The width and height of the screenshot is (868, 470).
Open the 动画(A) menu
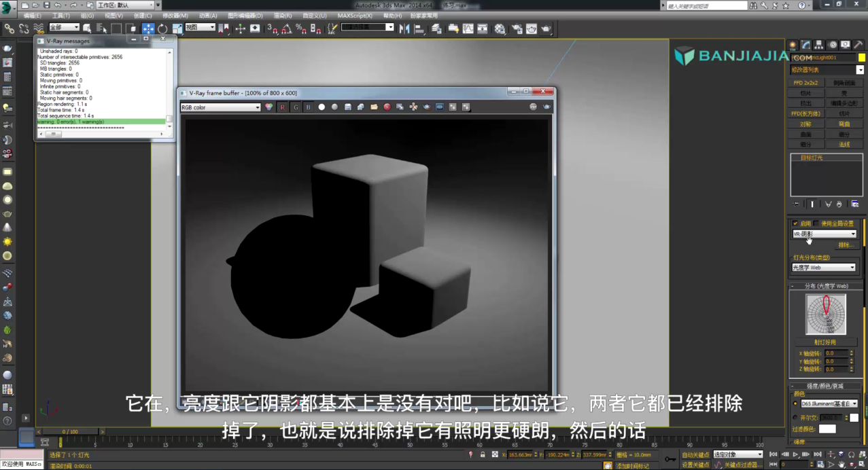pos(209,16)
